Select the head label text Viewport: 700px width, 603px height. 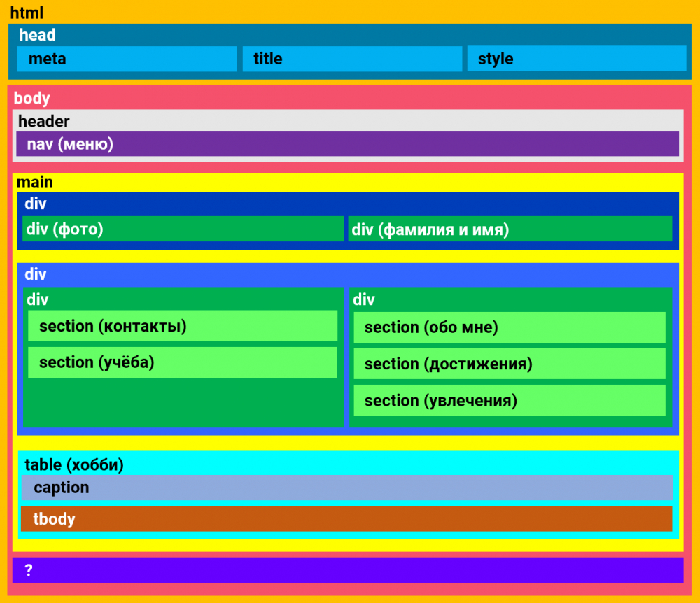(x=37, y=35)
